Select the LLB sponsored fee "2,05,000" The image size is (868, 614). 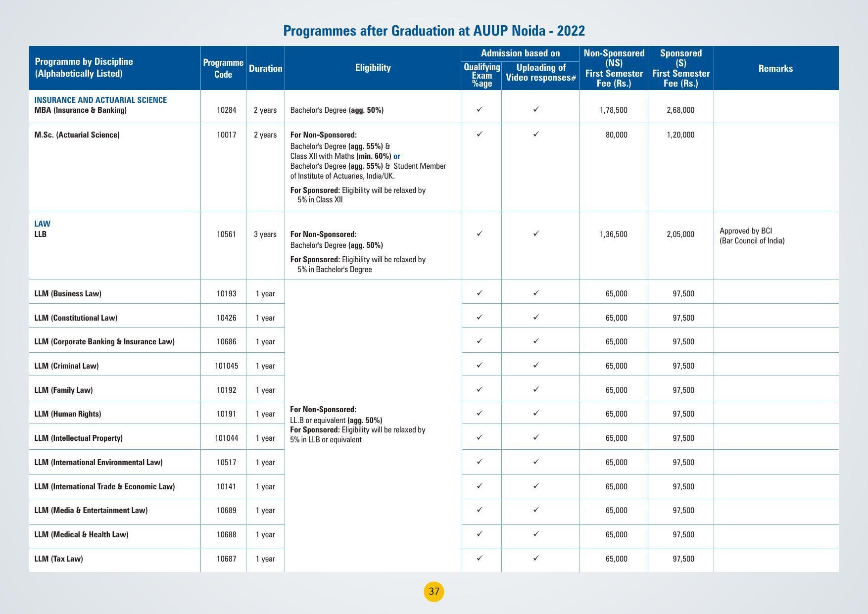[x=680, y=234]
